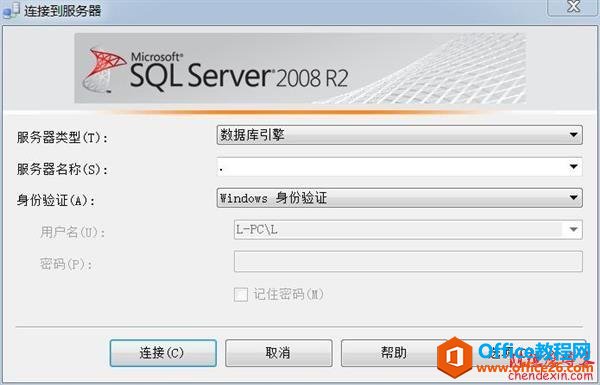Toggle the remember password (记住密码) checkbox
Viewport: 600px width, 385px height.
pos(241,295)
